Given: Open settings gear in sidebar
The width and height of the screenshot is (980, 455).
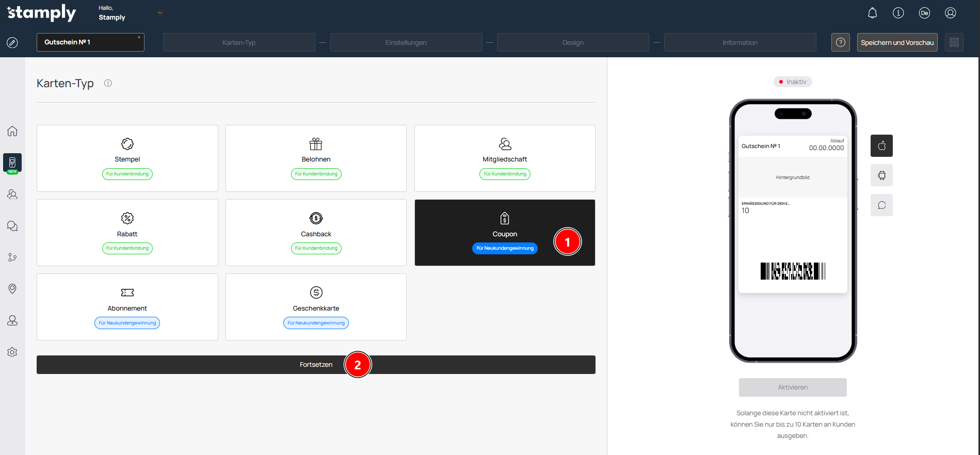Looking at the screenshot, I should pos(12,352).
